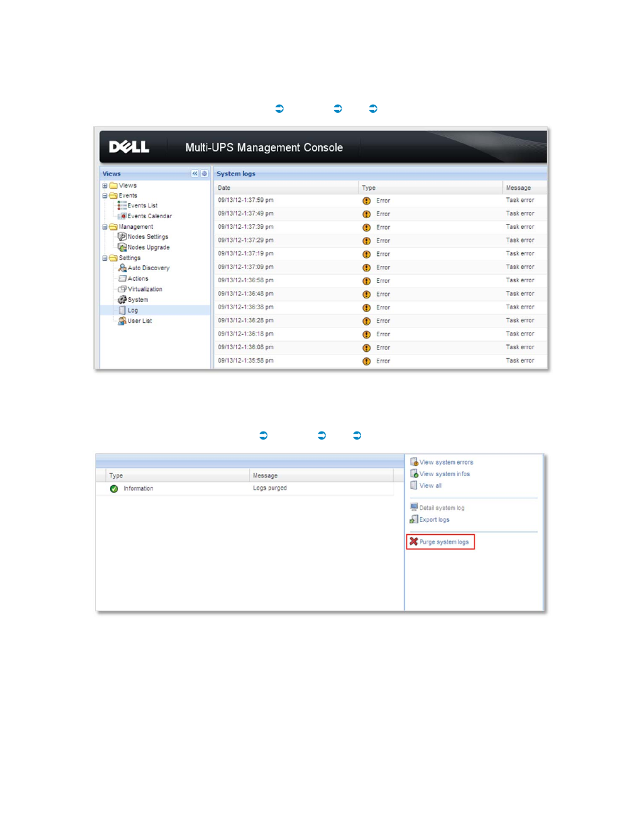644x834 pixels.
Task: Select the date 09/13/12-1:35:58 pm
Action: 246,361
